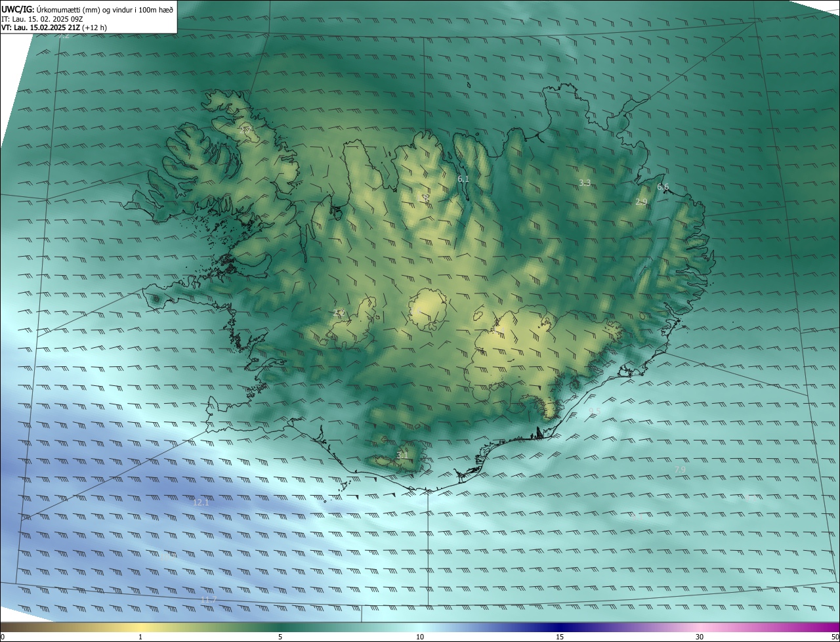The image size is (840, 642).
Task: Click the 12.1 value over the ocean
Action: (201, 502)
